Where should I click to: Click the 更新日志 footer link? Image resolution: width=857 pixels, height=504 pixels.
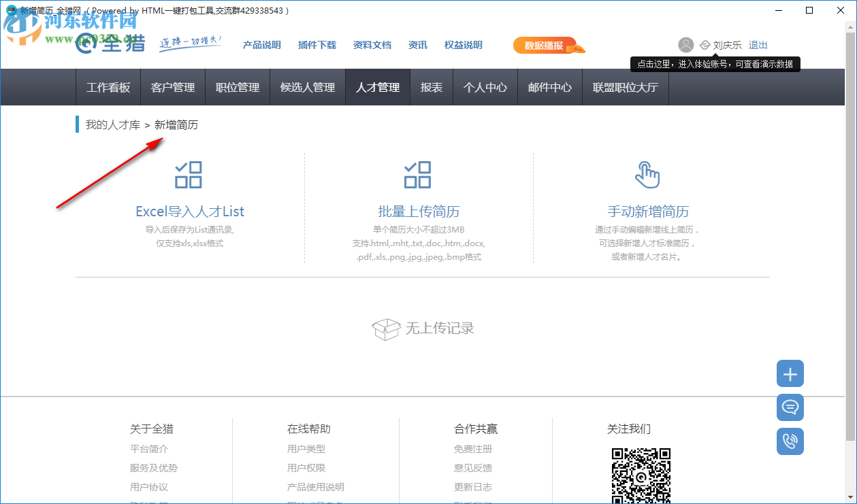(474, 487)
